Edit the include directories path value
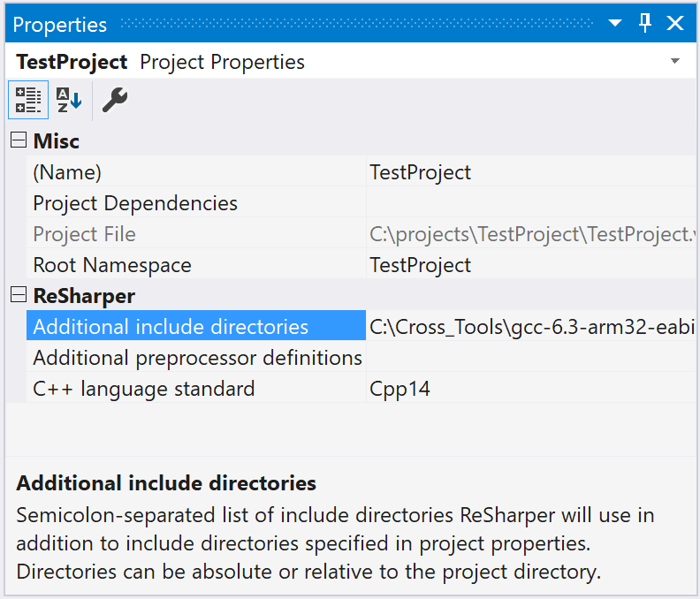 pos(530,327)
